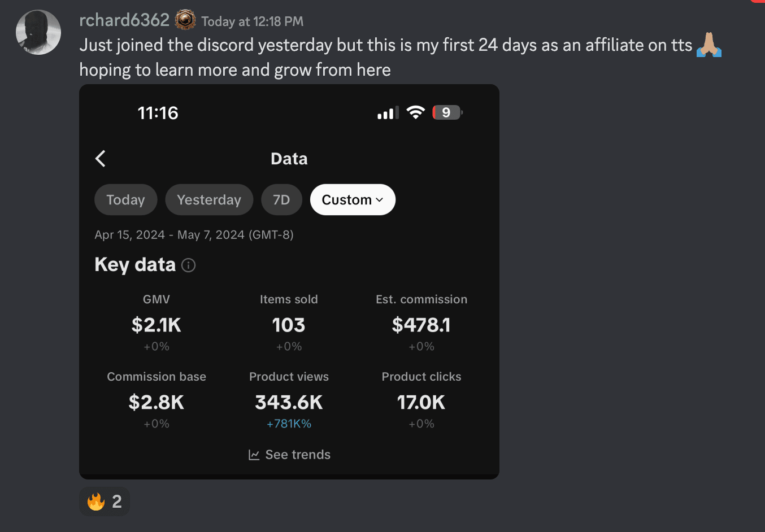Select the Today tab
This screenshot has width=765, height=532.
[x=125, y=200]
